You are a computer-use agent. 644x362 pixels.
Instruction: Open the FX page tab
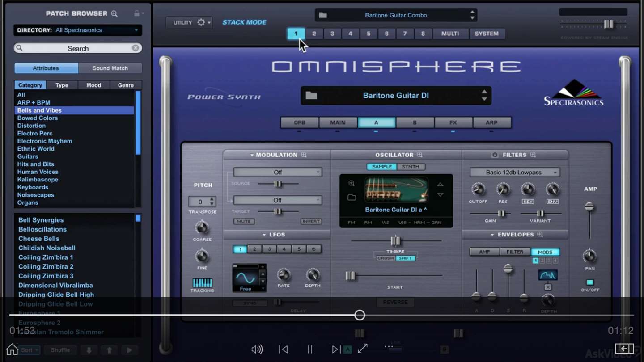pyautogui.click(x=453, y=122)
